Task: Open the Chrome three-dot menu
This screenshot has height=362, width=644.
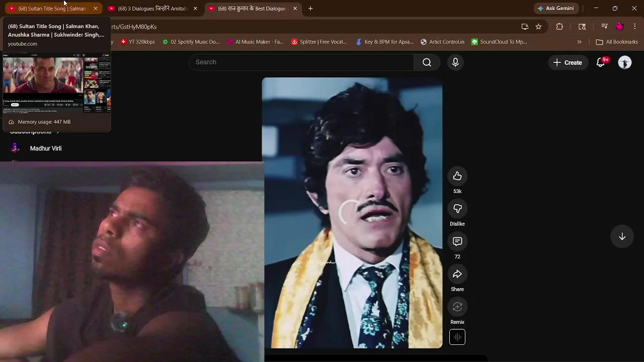Action: pos(635,27)
